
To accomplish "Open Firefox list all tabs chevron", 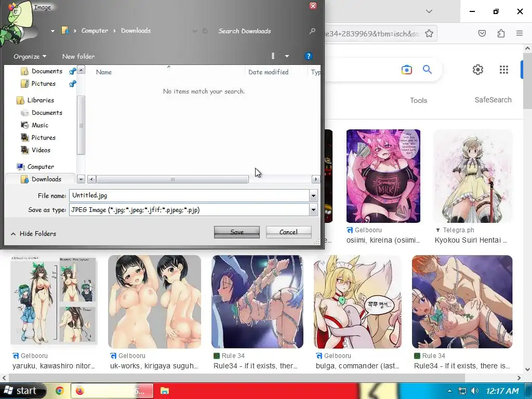I will [429, 11].
